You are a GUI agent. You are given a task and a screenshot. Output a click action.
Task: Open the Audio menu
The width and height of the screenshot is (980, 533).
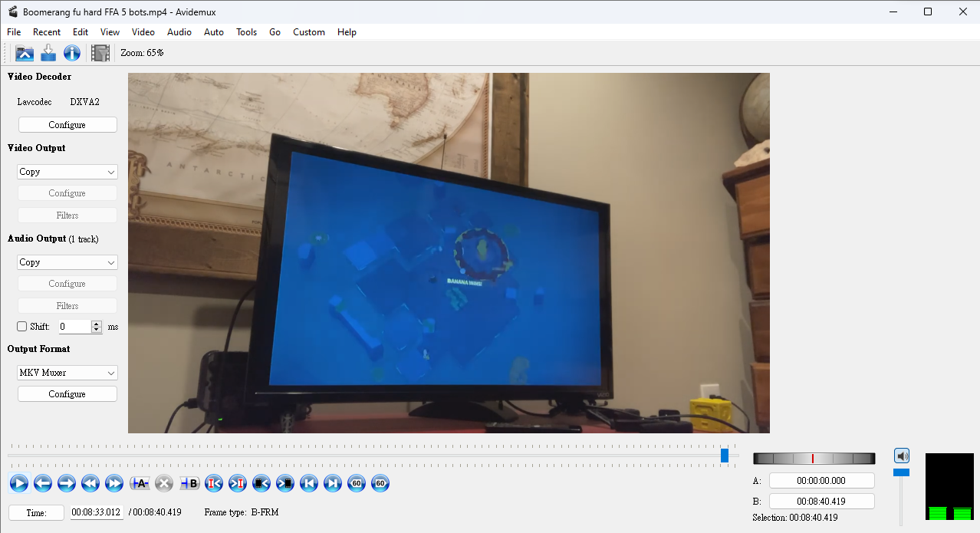(179, 32)
